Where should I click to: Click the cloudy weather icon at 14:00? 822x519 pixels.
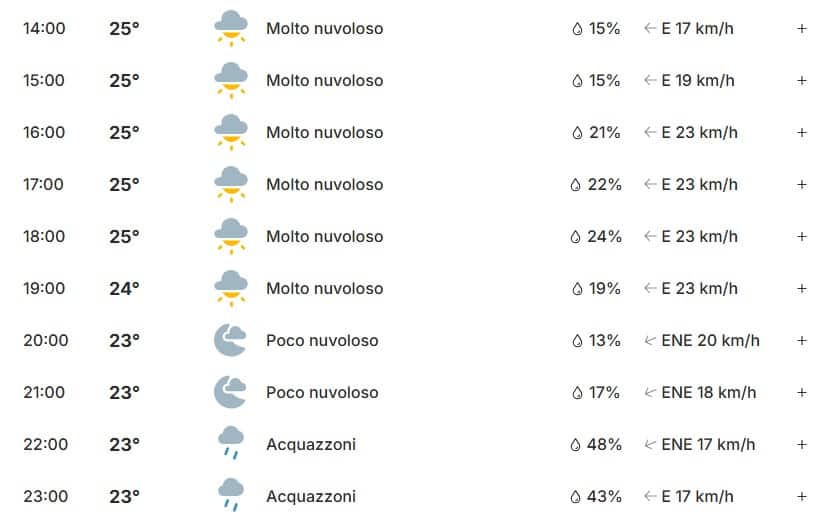point(231,28)
